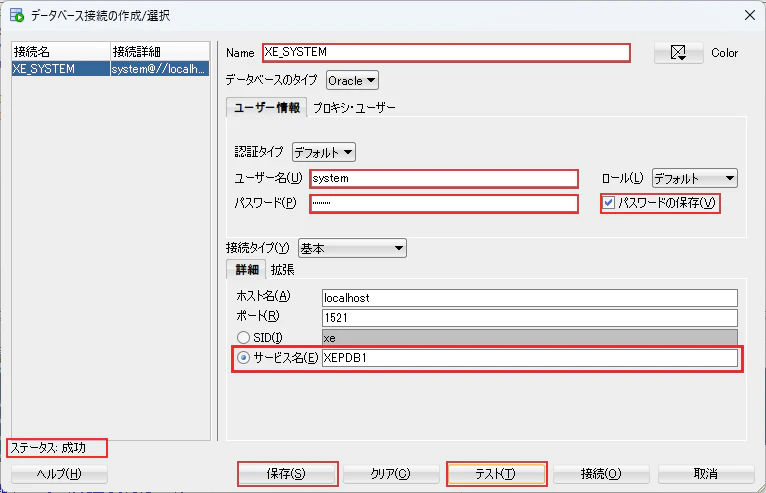Focus the パスワード input field

tap(444, 203)
